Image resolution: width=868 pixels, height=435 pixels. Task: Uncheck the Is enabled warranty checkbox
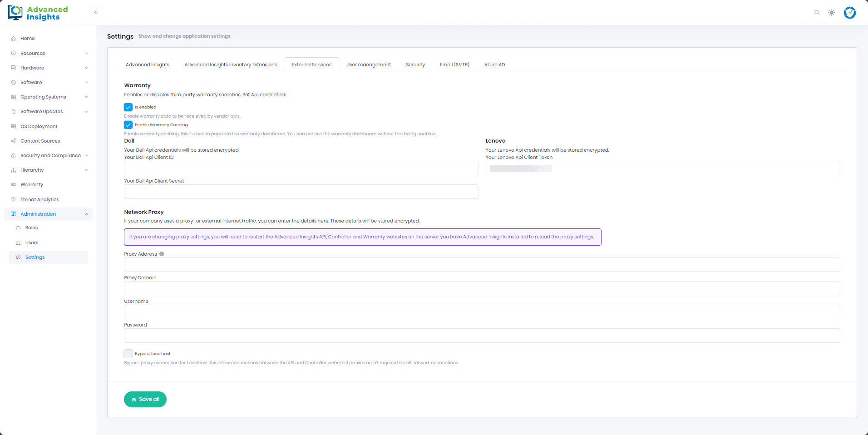[x=128, y=107]
